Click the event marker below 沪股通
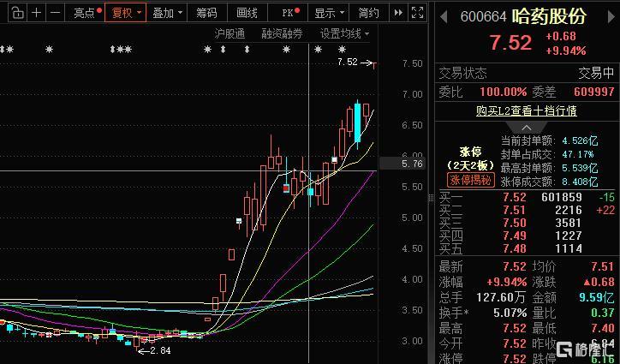620x364 pixels. coord(223,50)
